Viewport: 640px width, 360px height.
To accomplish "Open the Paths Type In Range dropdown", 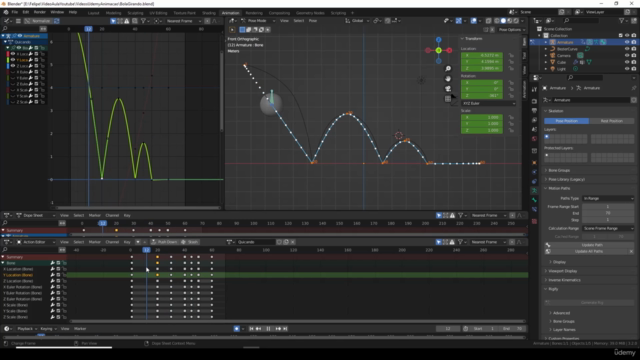I will tap(608, 198).
